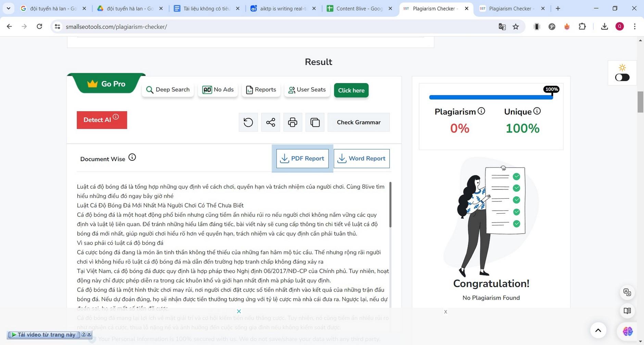Open the tab search dropdown arrow
644x345 pixels.
[8, 8]
